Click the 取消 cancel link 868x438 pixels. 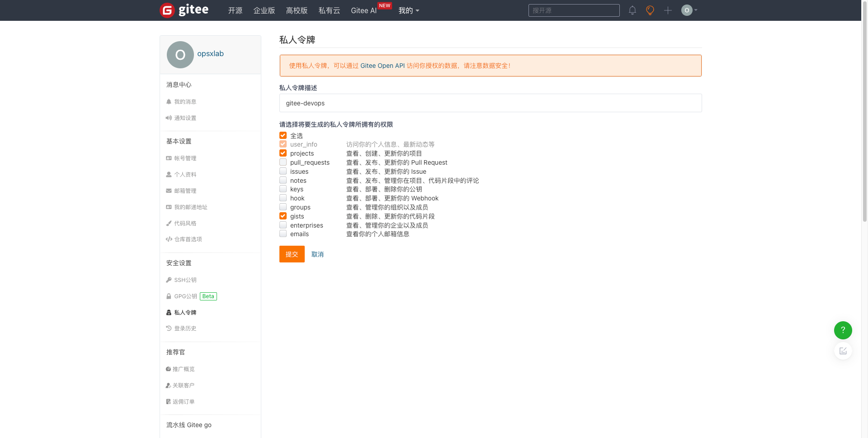[x=317, y=254]
